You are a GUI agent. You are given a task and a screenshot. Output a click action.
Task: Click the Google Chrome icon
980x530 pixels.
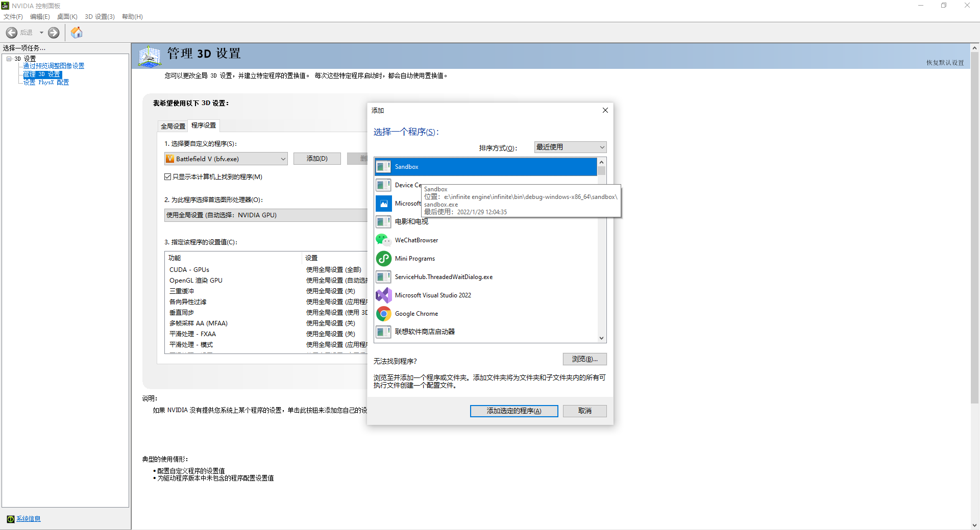383,314
